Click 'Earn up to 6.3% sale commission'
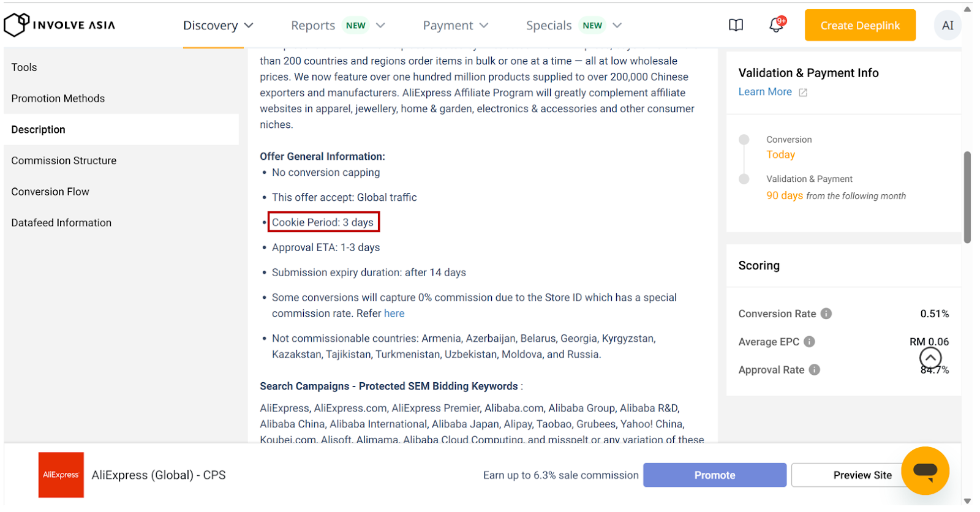 [x=560, y=475]
